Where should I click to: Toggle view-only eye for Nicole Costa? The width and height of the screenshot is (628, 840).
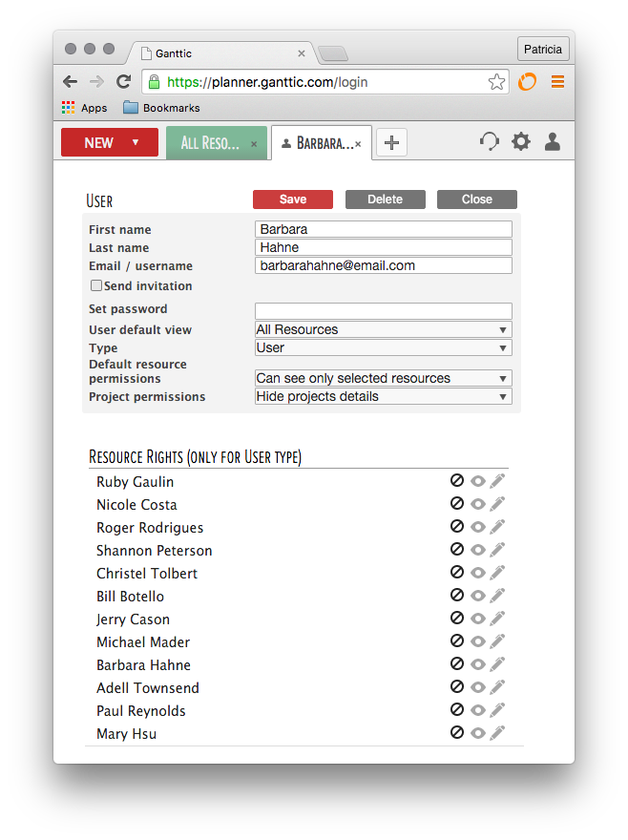click(x=478, y=504)
